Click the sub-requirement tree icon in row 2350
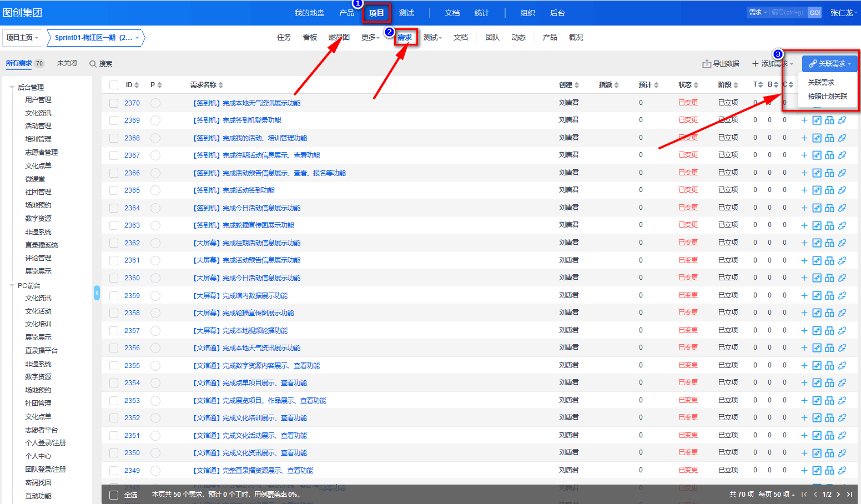This screenshot has width=861, height=504. 829,453
